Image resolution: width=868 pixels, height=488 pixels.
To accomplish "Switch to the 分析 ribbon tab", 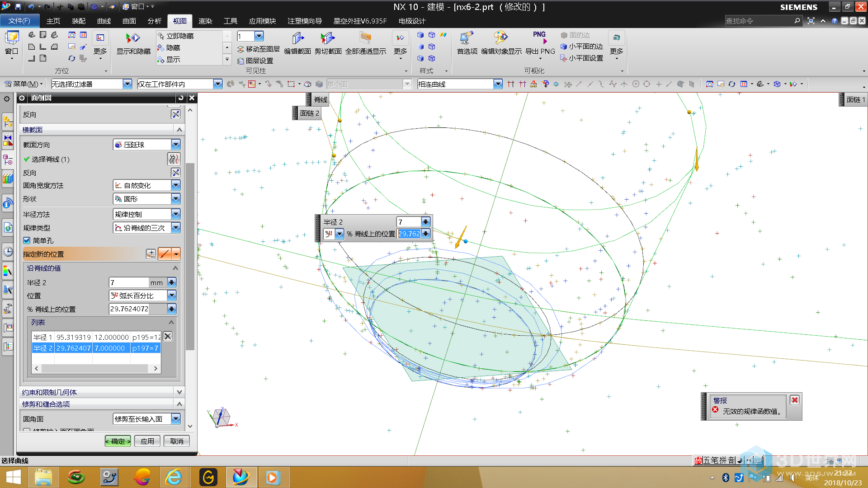I will tap(155, 21).
